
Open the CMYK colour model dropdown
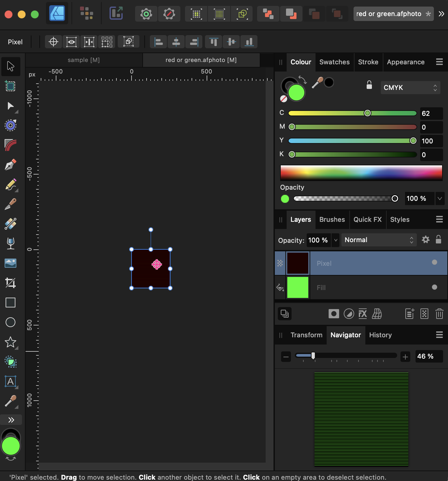410,88
